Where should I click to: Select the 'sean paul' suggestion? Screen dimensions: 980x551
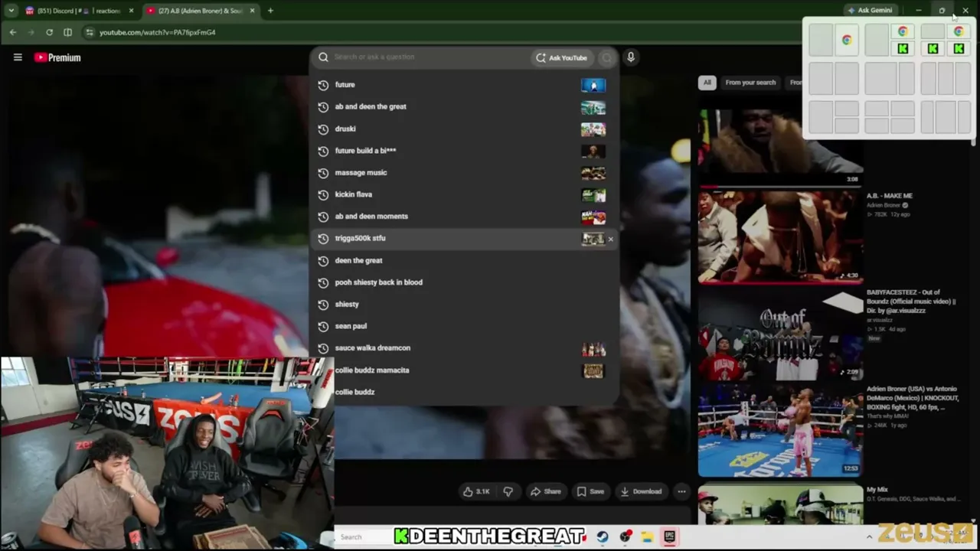pyautogui.click(x=464, y=326)
